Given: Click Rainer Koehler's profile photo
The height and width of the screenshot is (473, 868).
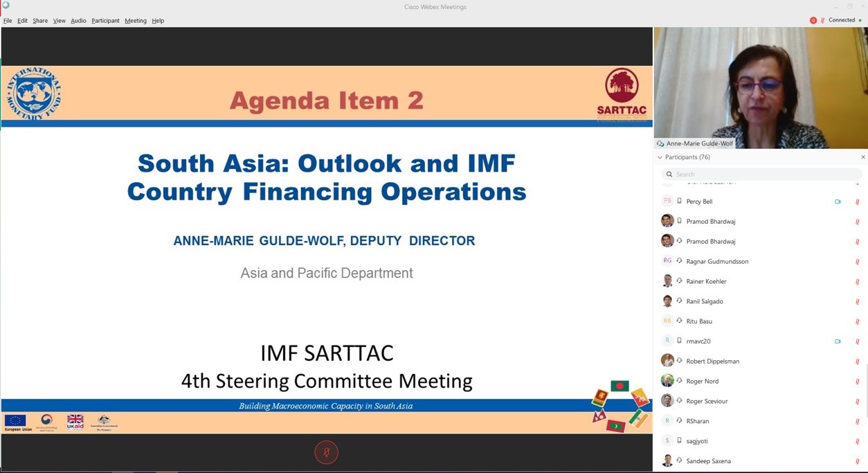Looking at the screenshot, I should 667,281.
